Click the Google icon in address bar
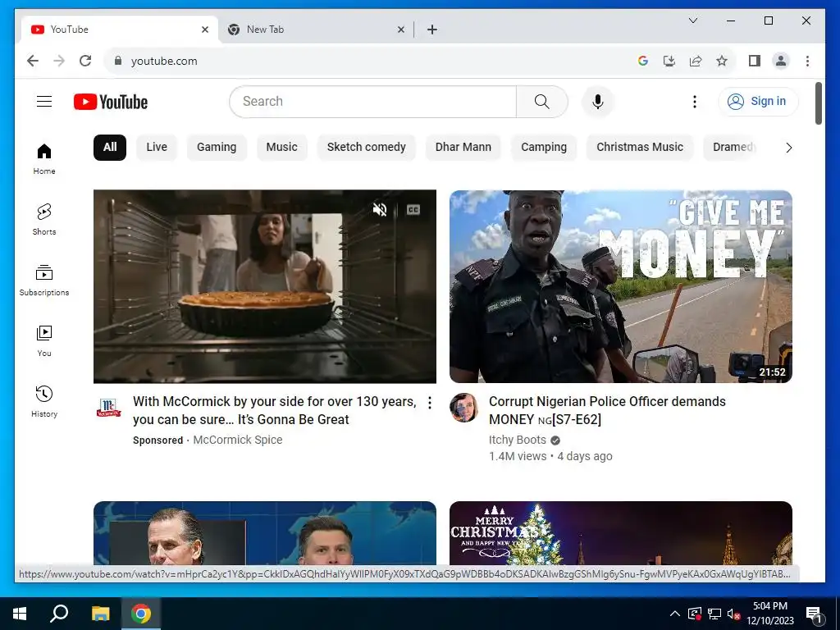Screen dimensions: 840x630 coord(643,61)
